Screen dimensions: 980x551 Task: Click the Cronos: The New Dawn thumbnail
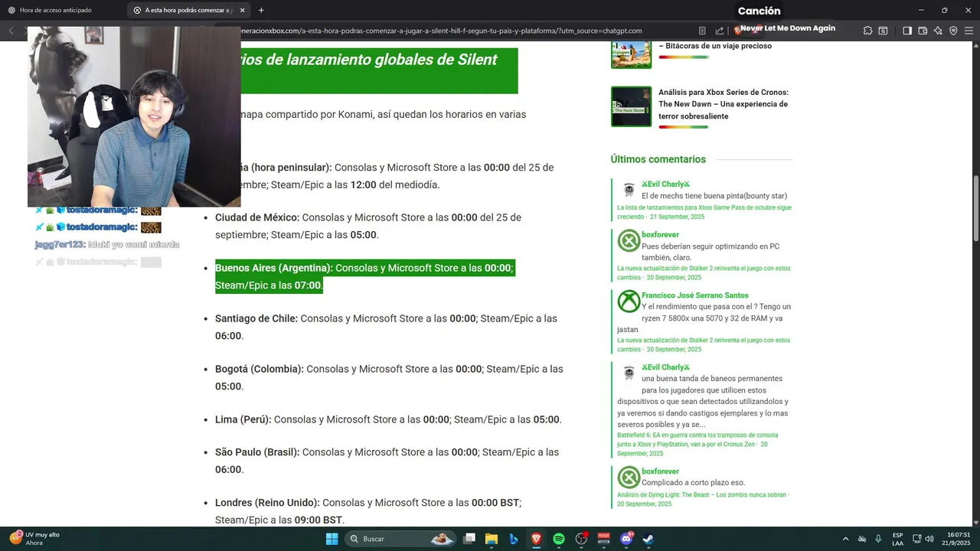[x=631, y=106]
